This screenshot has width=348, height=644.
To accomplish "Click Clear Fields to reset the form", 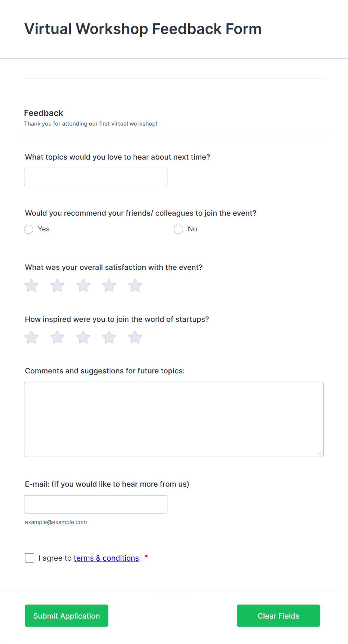I will click(x=278, y=616).
